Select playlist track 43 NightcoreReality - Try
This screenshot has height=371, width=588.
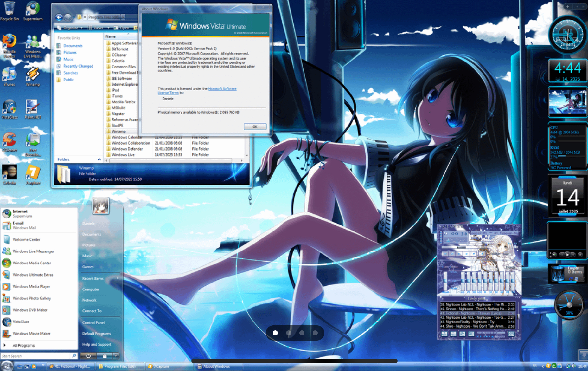[x=477, y=322]
